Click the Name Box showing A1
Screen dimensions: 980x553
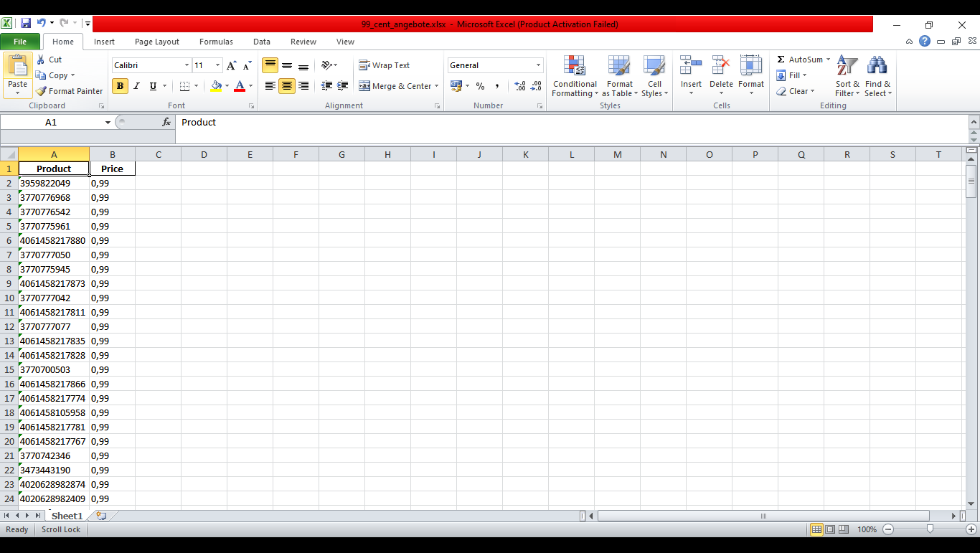coord(52,123)
